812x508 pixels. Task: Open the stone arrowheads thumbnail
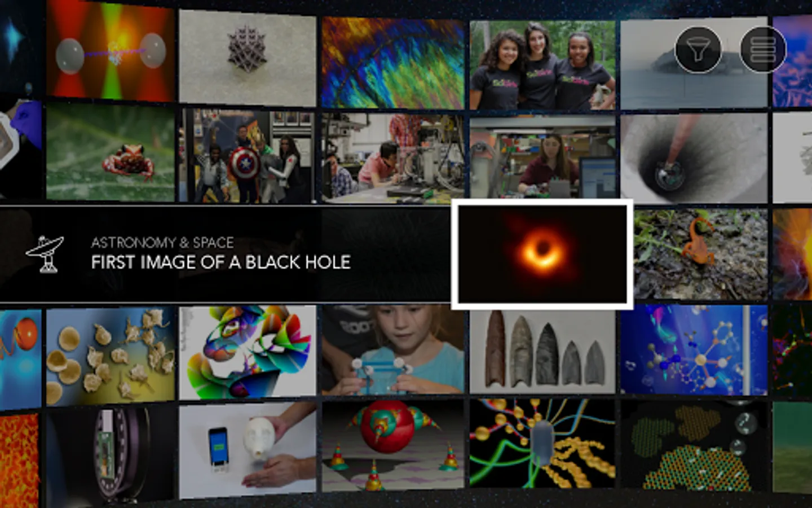[542, 350]
